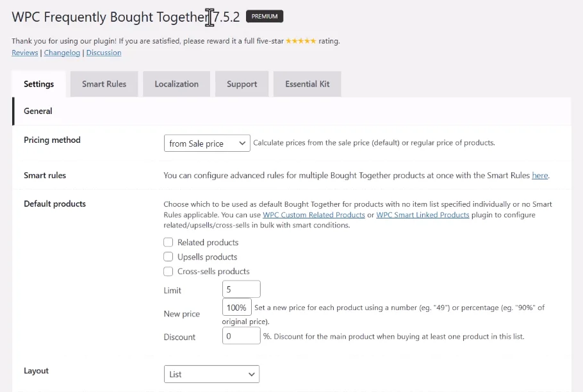Image resolution: width=583 pixels, height=392 pixels.
Task: Follow the Smart Rules 'here' link
Action: tap(540, 176)
